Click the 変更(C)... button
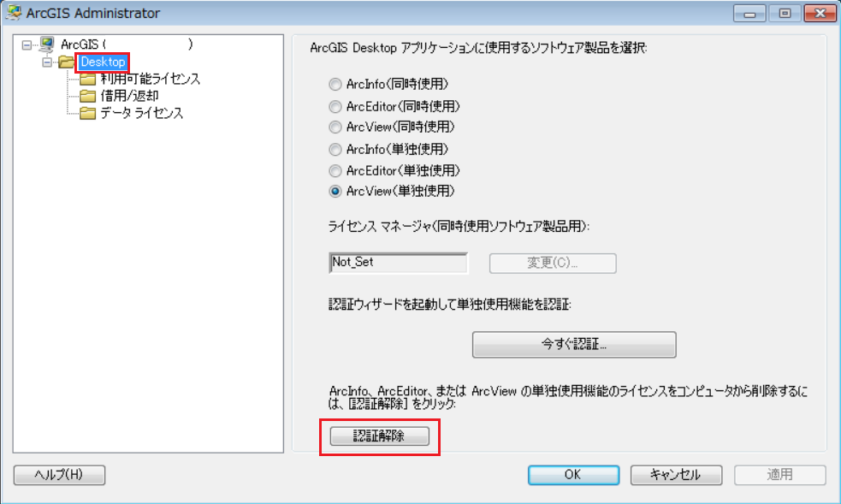Viewport: 841px width, 504px height. click(x=553, y=263)
